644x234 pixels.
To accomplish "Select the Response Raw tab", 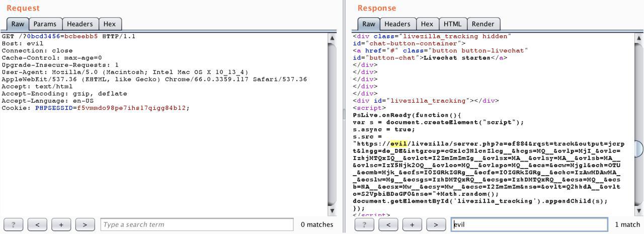I will point(369,24).
